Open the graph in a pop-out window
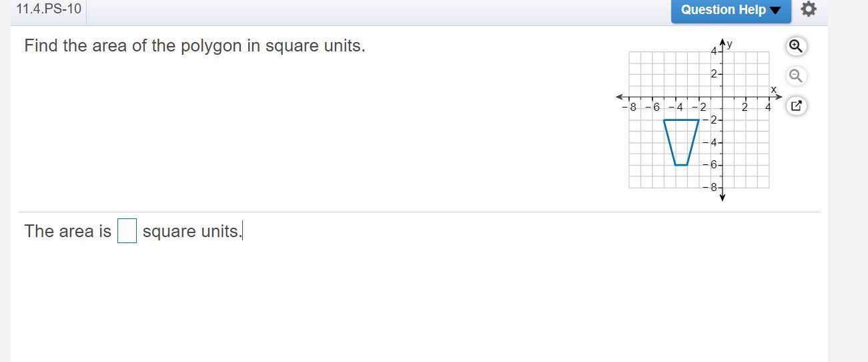The height and width of the screenshot is (362, 868). 795,106
